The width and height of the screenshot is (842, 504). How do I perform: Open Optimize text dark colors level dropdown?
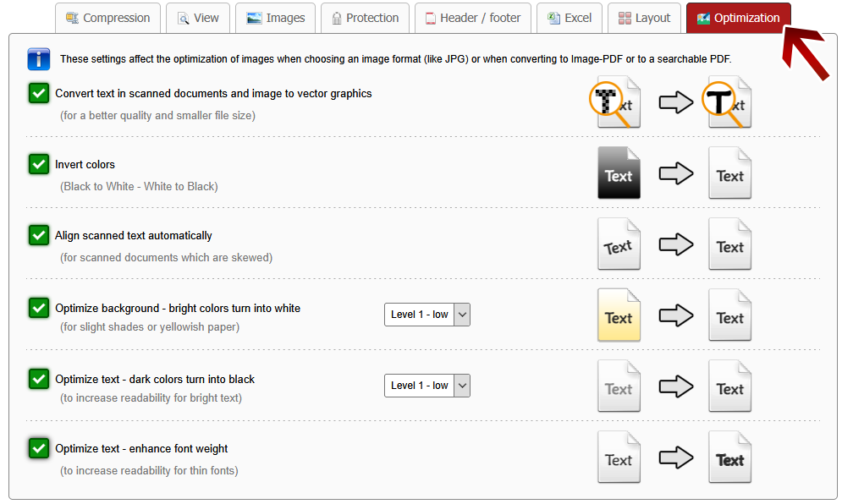[427, 386]
